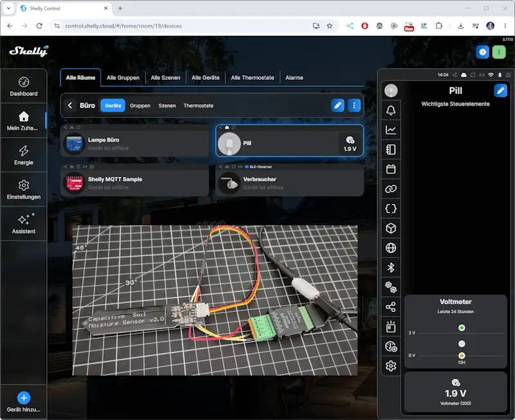Open the Energie section in the sidebar
Viewport: 515px width, 420px height.
(24, 155)
